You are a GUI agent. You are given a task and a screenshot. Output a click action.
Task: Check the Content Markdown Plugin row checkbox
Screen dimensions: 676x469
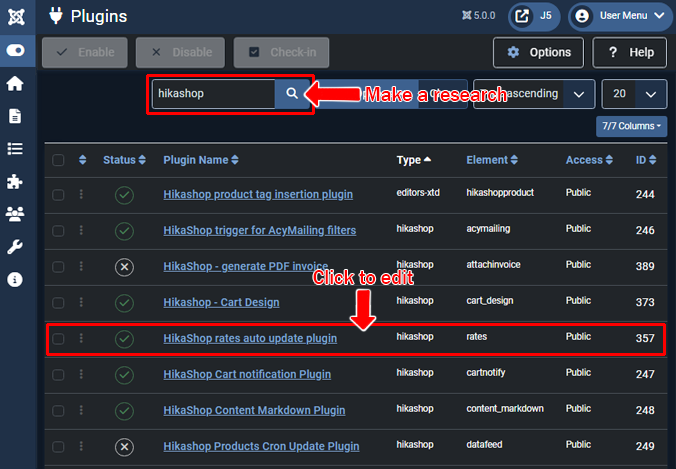[x=58, y=411]
